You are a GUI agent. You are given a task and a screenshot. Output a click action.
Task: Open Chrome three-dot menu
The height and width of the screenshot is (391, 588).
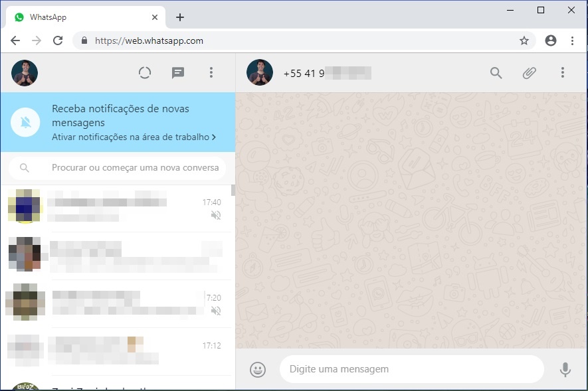[x=572, y=40]
